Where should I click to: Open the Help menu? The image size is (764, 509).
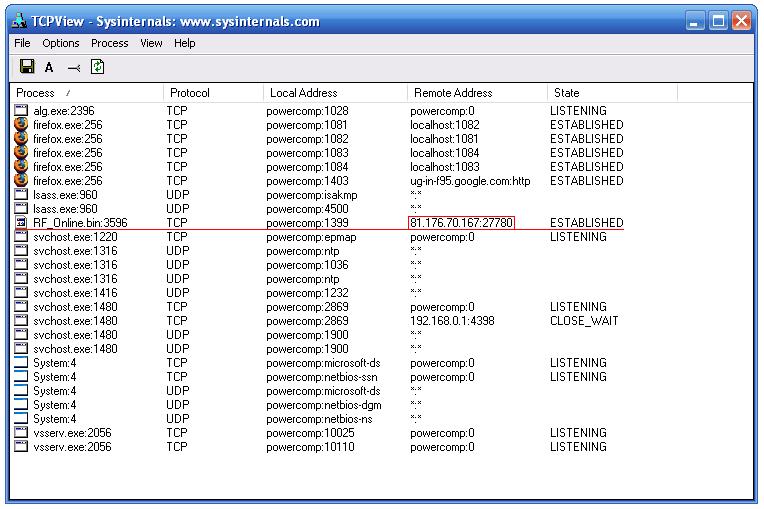tap(185, 43)
